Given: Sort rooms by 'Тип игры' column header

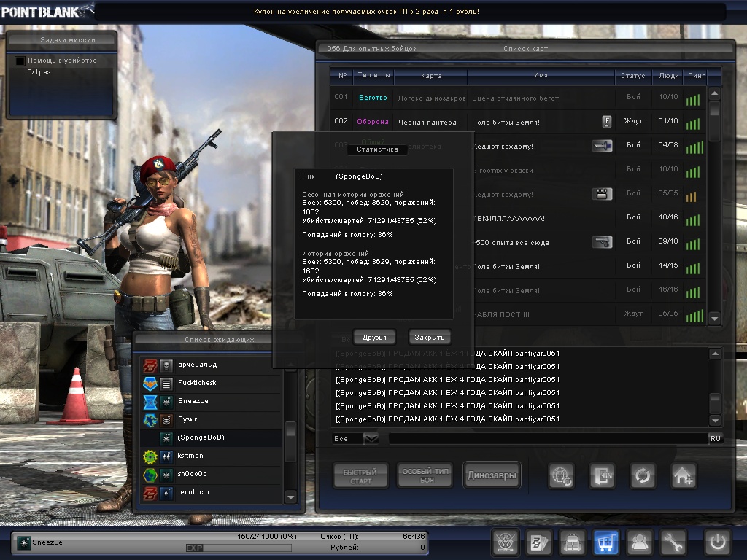Looking at the screenshot, I should tap(374, 76).
